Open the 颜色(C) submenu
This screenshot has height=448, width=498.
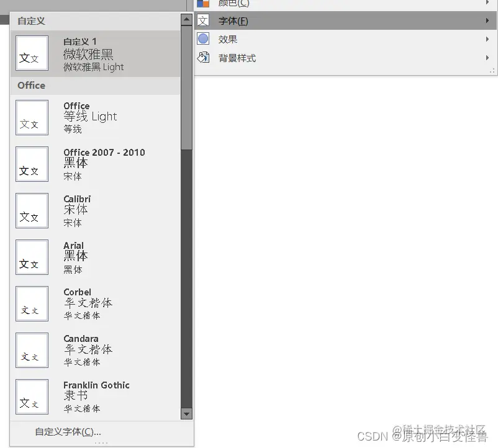point(345,4)
